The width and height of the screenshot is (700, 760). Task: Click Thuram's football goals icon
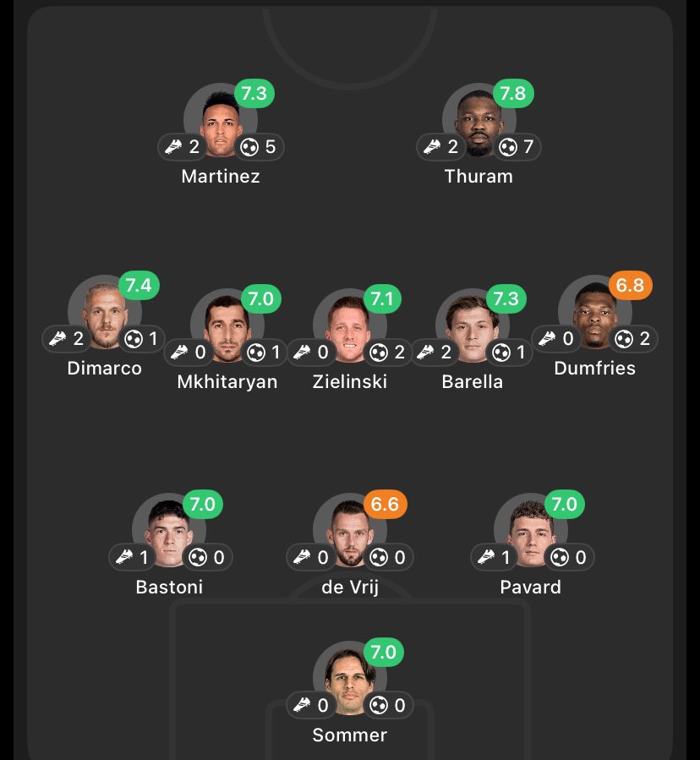click(507, 147)
